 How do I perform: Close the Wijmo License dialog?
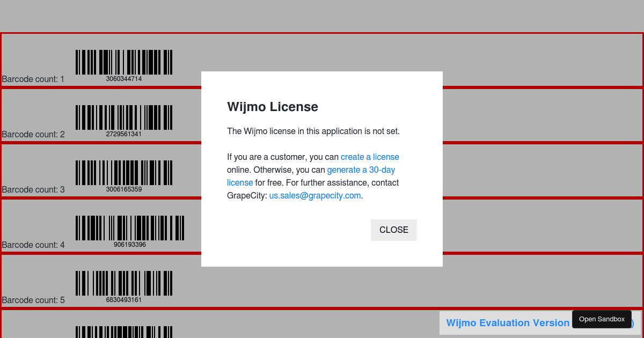[393, 230]
